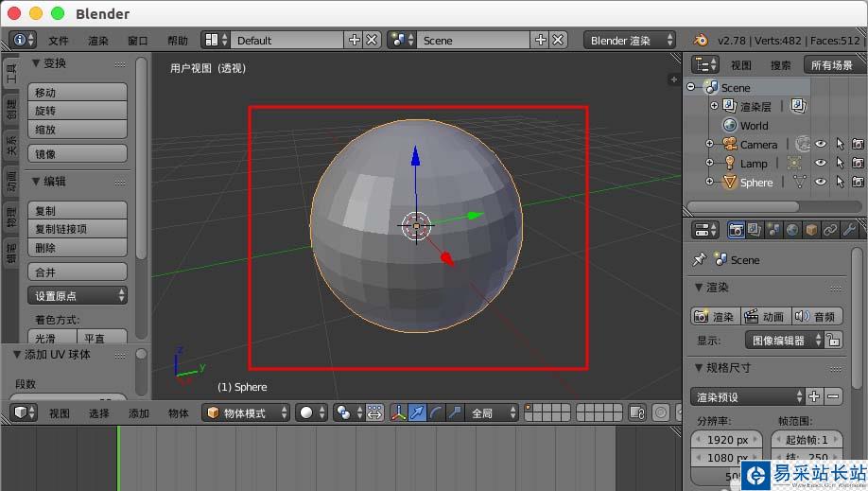Screen dimensions: 868x491
Task: Toggle Camera selectability arrow
Action: 840,144
